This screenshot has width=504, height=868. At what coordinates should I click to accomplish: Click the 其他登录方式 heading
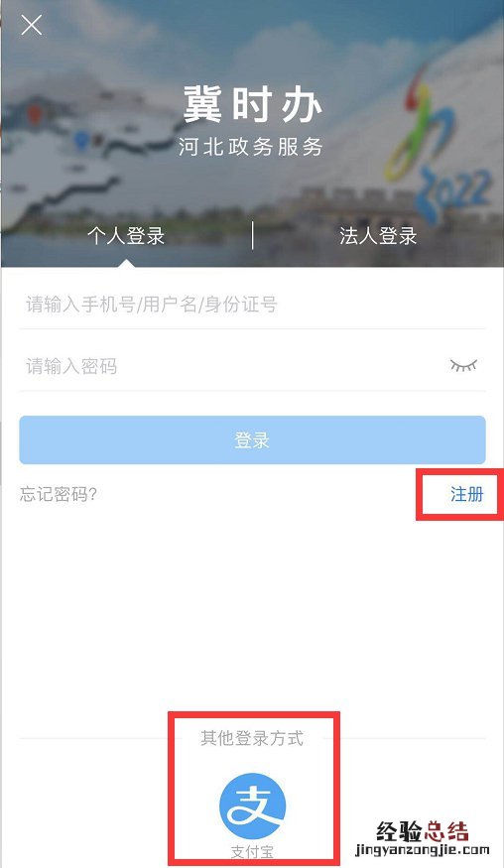click(x=253, y=738)
